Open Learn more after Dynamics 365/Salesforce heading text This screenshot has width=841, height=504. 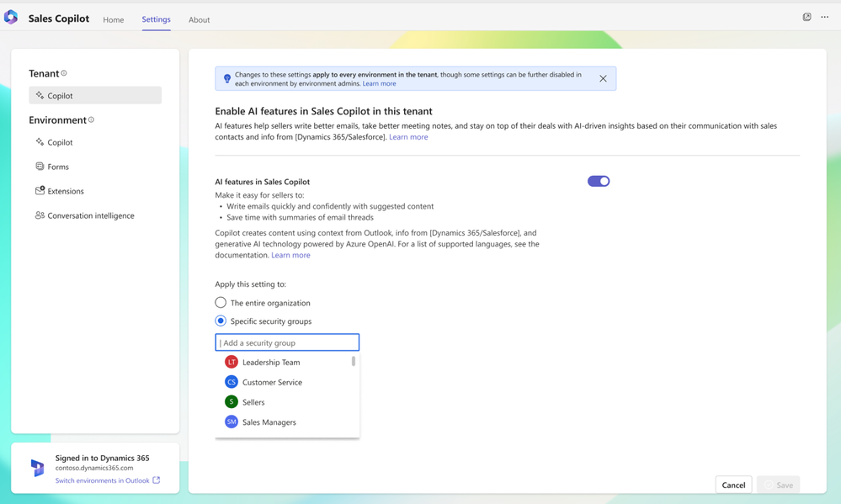pos(408,137)
